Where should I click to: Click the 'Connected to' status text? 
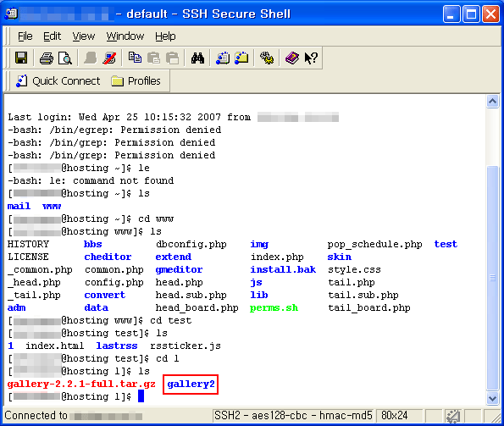(36, 416)
